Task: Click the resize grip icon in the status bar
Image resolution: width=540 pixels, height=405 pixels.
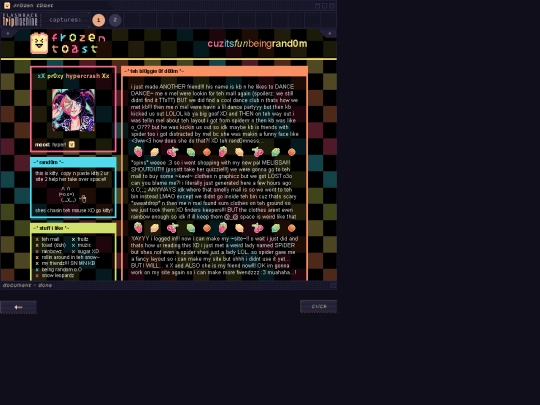Action: [333, 285]
